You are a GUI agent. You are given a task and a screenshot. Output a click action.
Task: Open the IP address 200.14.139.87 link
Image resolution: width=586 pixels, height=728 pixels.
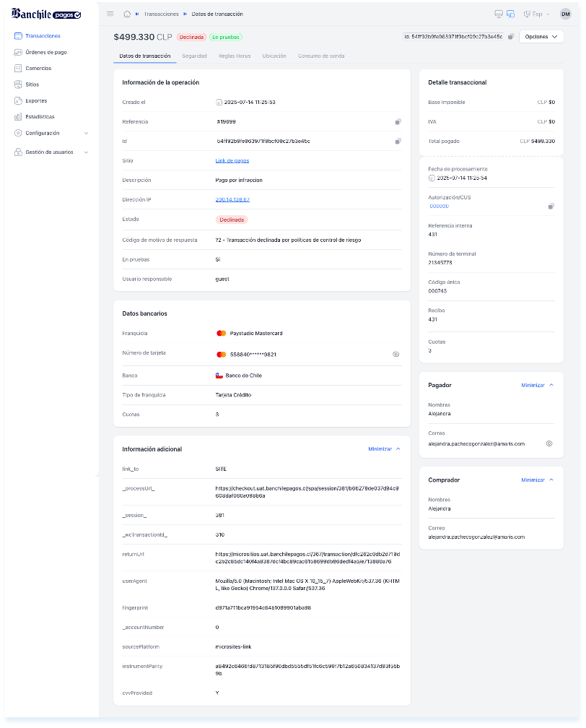pyautogui.click(x=232, y=199)
